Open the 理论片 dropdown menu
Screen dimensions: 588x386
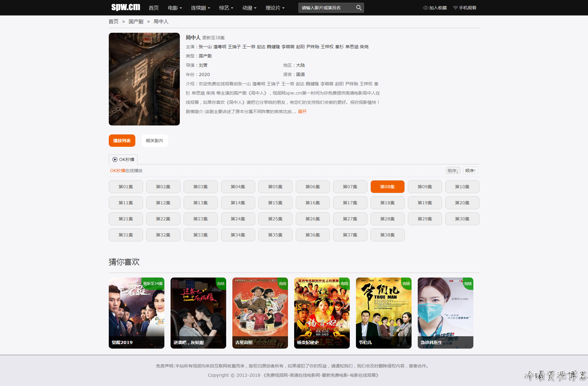point(275,8)
